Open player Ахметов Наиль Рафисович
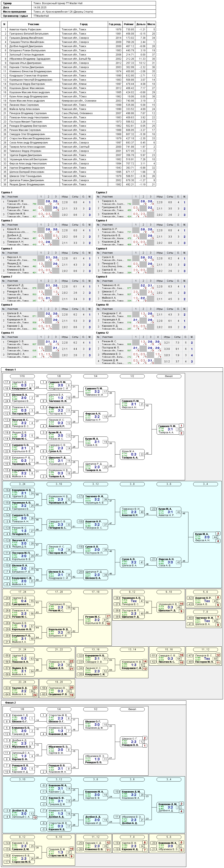Viewport: 224px width, 868px height. point(25,30)
